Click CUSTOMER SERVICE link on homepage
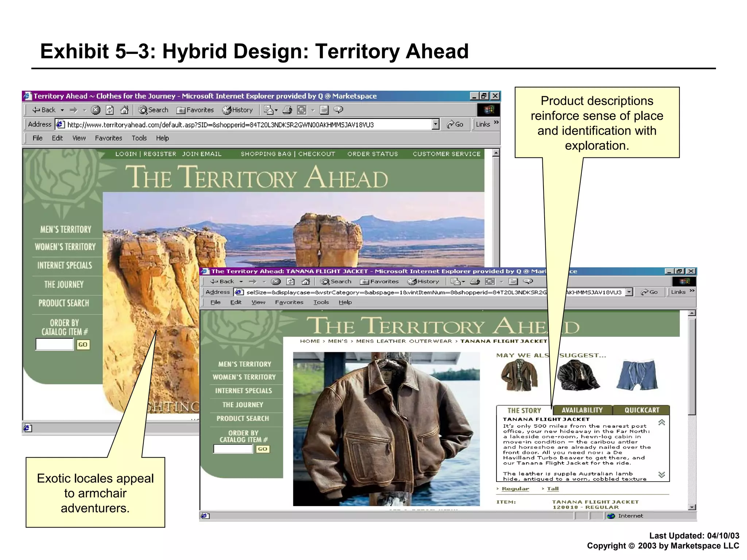Screen dimensions: 747x560 [x=446, y=154]
